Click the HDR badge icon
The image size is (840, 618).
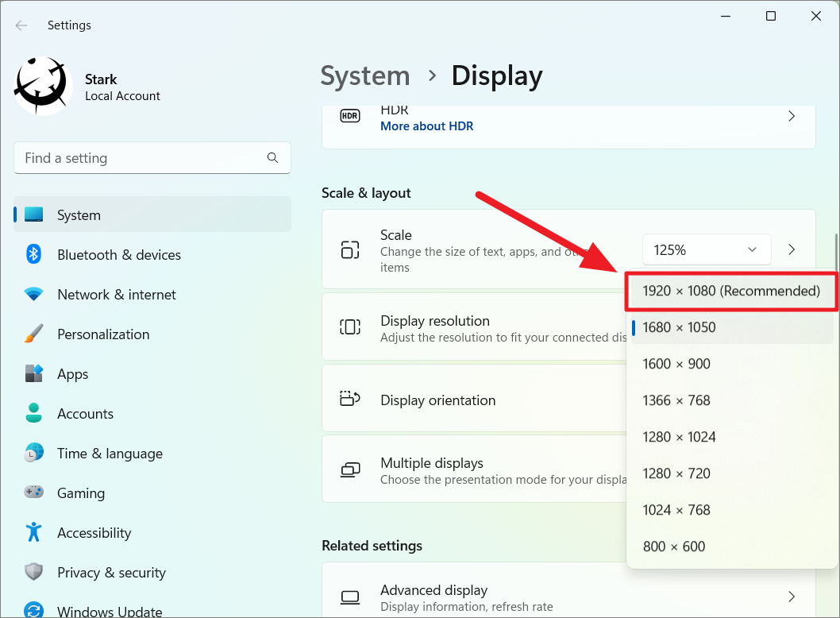pos(349,115)
